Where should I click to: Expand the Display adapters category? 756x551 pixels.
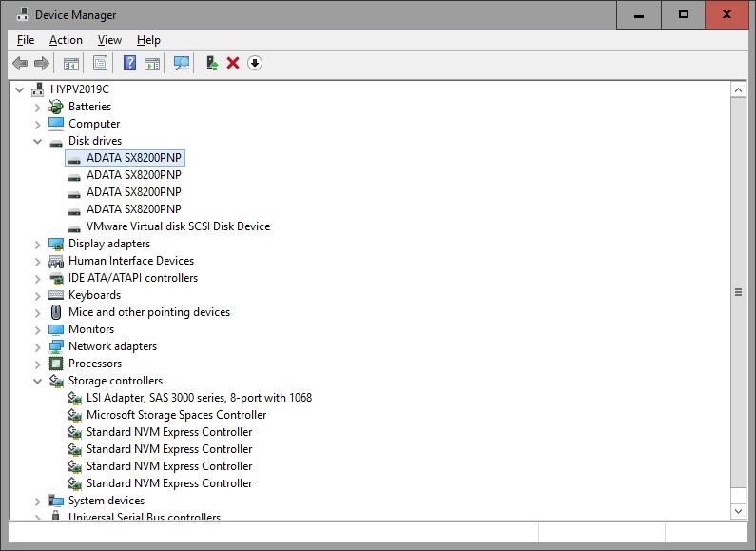[38, 245]
